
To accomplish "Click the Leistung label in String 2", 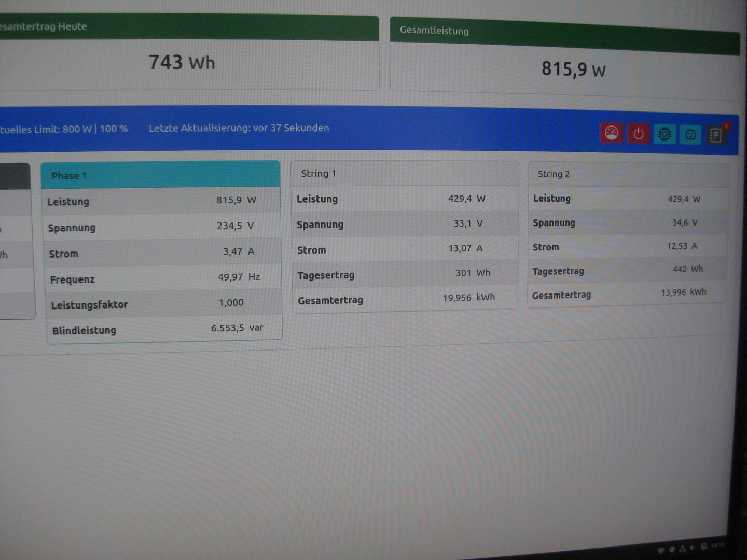I will point(551,198).
